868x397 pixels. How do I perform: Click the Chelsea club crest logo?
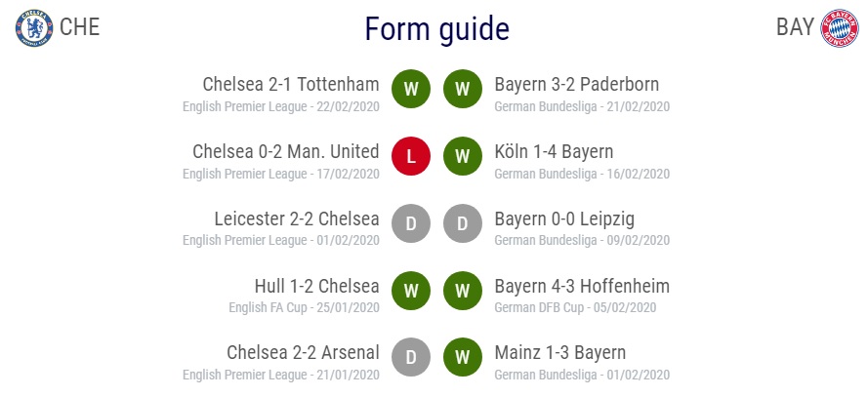coord(34,27)
